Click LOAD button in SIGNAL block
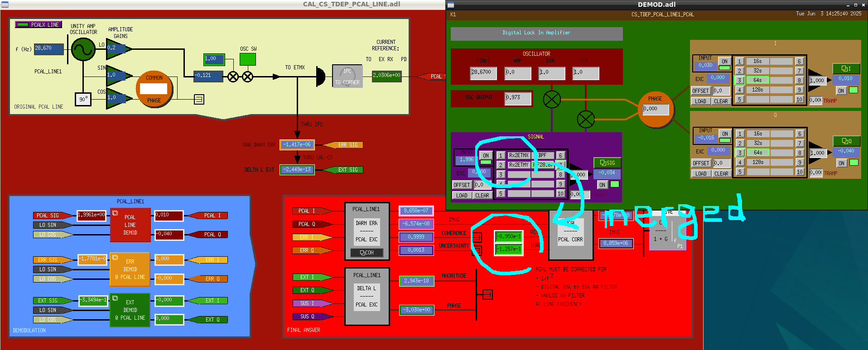 462,196
